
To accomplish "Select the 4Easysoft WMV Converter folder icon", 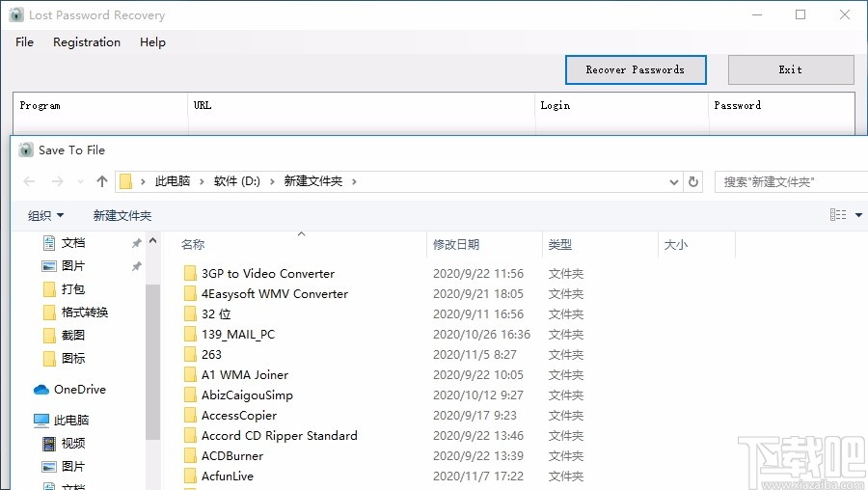I will pyautogui.click(x=190, y=293).
